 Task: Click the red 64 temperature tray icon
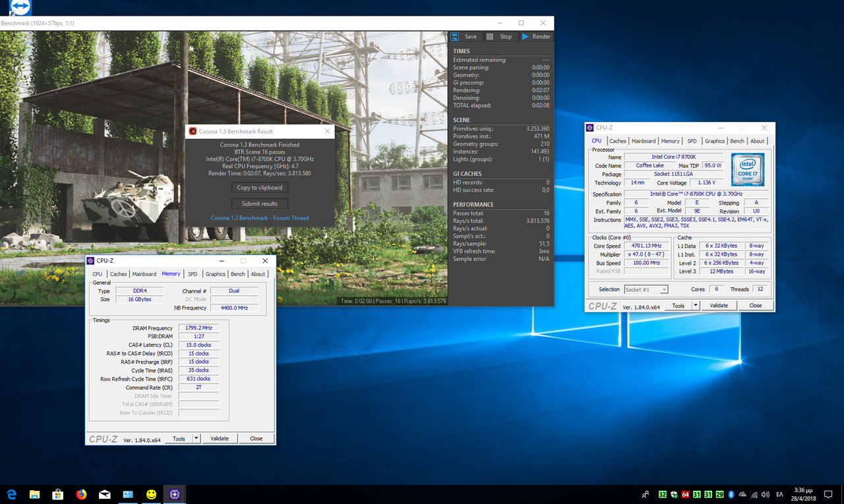686,494
